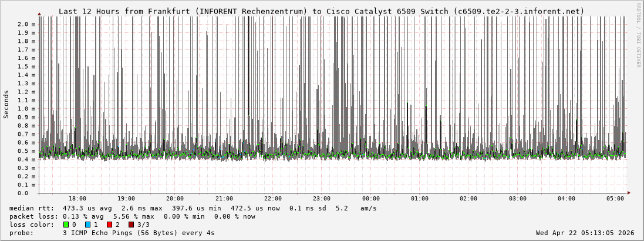
Task: Click the 21:00 time axis label
Action: tap(224, 199)
